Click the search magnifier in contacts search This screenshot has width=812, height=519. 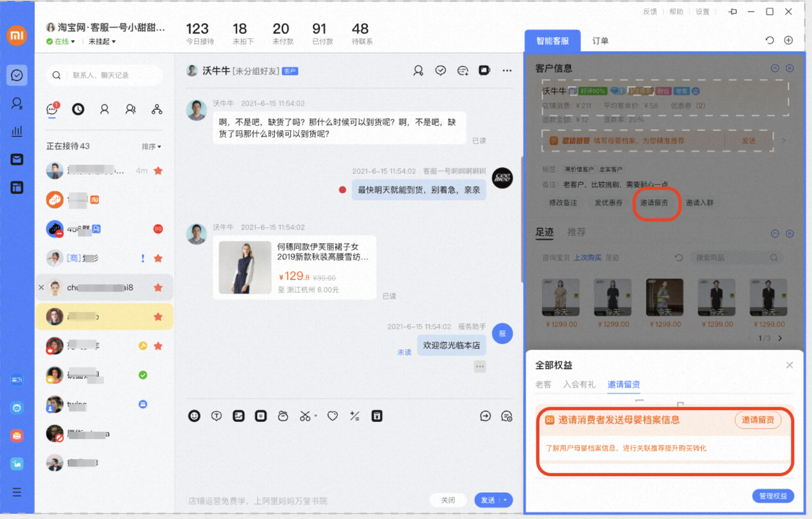click(57, 75)
